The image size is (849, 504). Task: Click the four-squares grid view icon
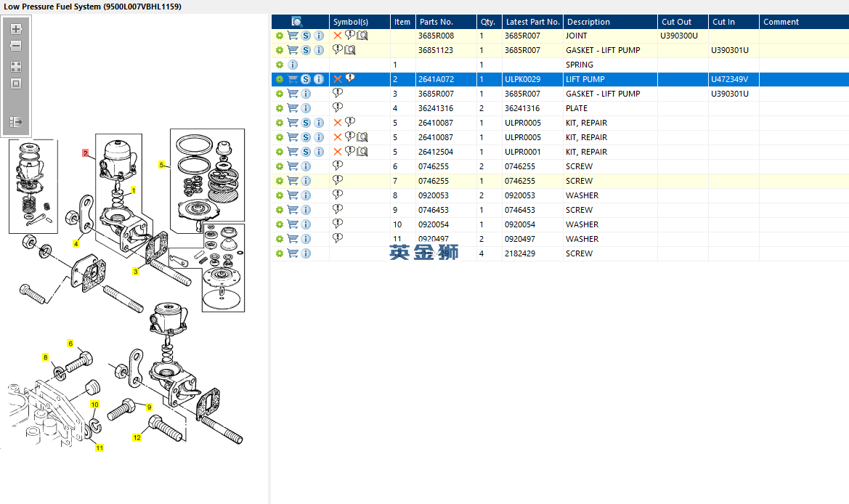(16, 67)
